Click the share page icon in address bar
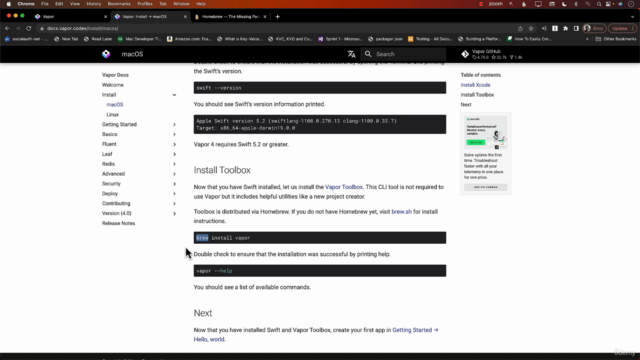The width and height of the screenshot is (640, 360). pyautogui.click(x=520, y=28)
